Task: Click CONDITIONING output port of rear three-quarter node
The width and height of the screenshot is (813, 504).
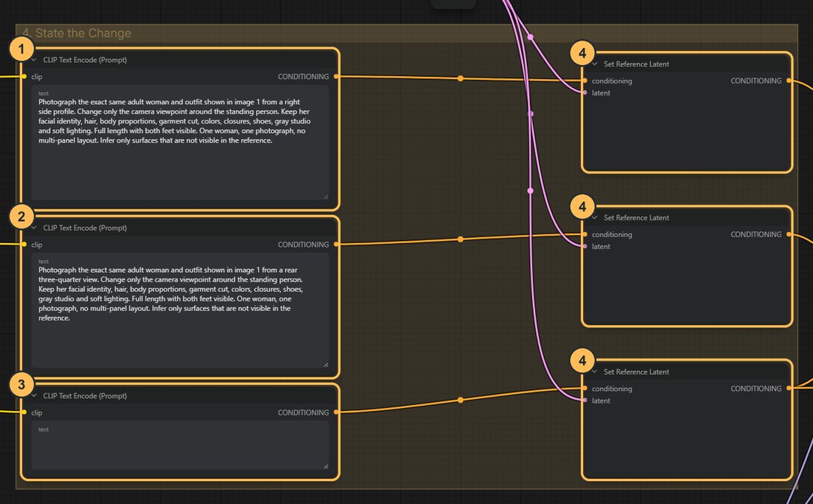Action: tap(336, 244)
